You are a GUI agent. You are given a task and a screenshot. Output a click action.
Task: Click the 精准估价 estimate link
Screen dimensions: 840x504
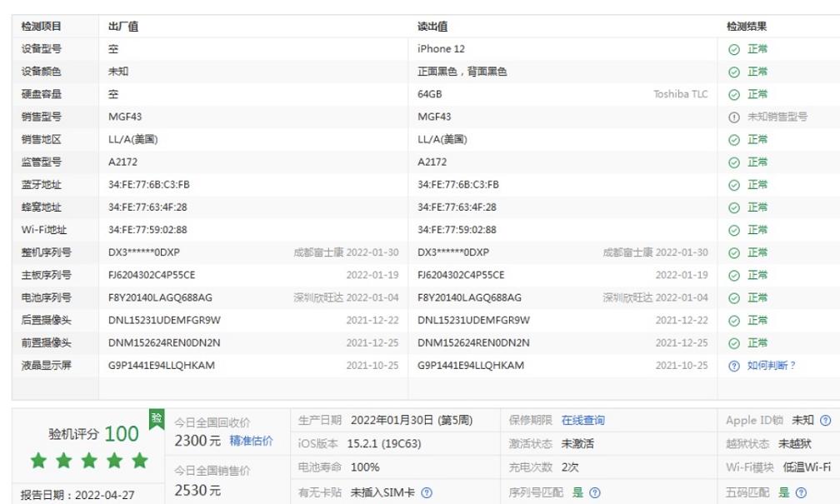[252, 441]
